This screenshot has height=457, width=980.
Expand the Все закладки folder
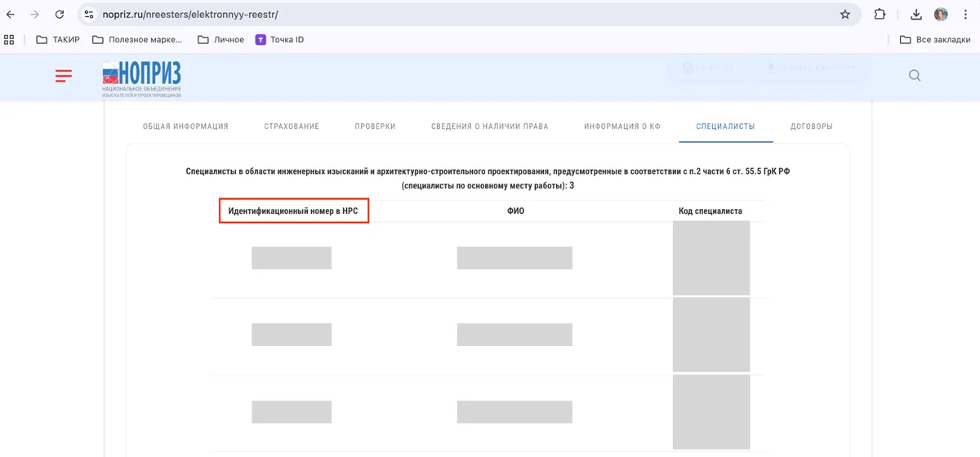coord(934,39)
